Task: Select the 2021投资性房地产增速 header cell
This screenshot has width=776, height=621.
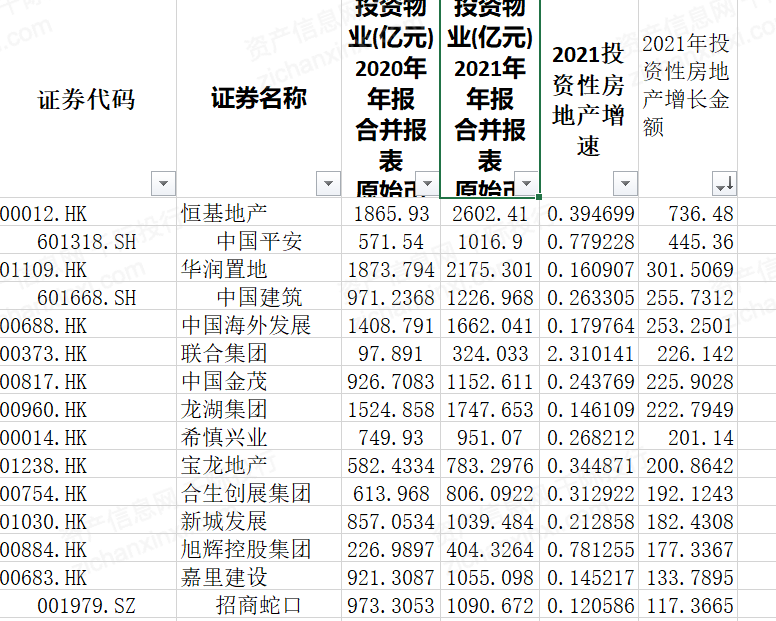Action: (x=589, y=98)
